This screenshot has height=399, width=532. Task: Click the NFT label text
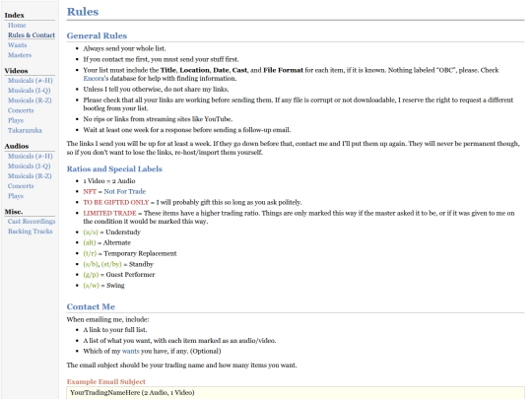[x=90, y=192]
